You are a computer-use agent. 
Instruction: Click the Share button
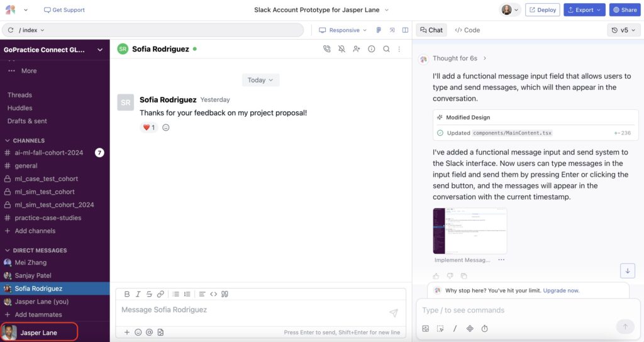tap(625, 10)
